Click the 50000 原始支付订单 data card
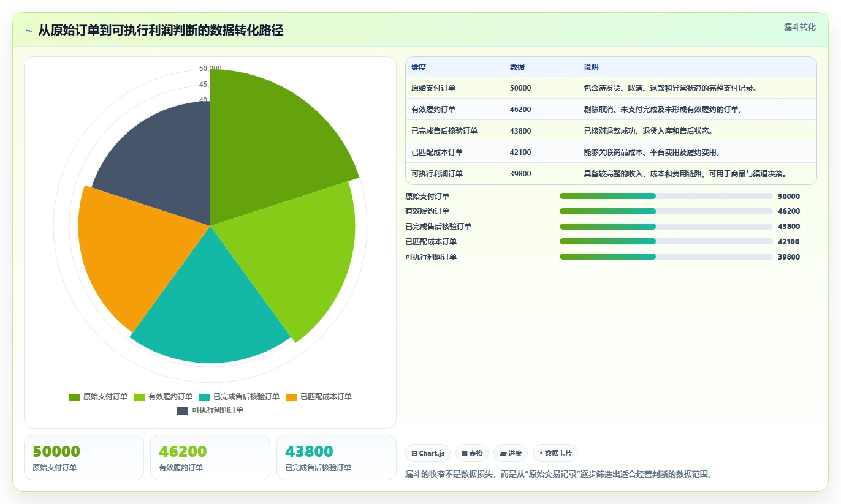The width and height of the screenshot is (841, 504). pos(84,457)
